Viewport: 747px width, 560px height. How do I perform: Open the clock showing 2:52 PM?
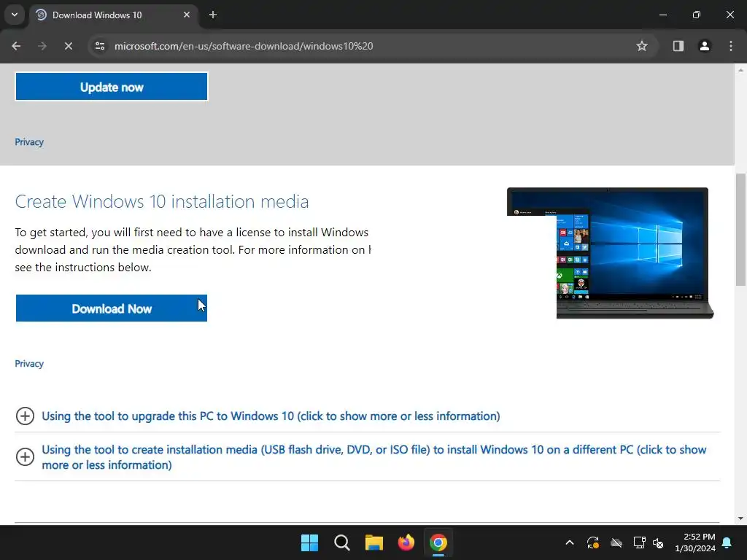click(x=695, y=542)
